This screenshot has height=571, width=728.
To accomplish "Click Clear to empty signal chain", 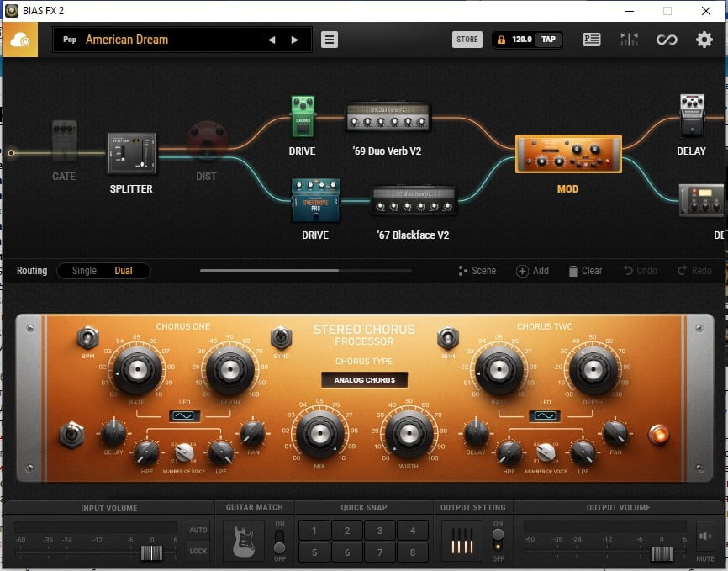I will [585, 271].
